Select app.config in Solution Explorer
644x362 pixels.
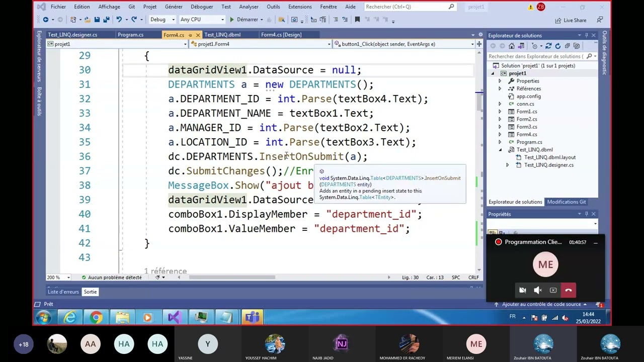(x=529, y=97)
